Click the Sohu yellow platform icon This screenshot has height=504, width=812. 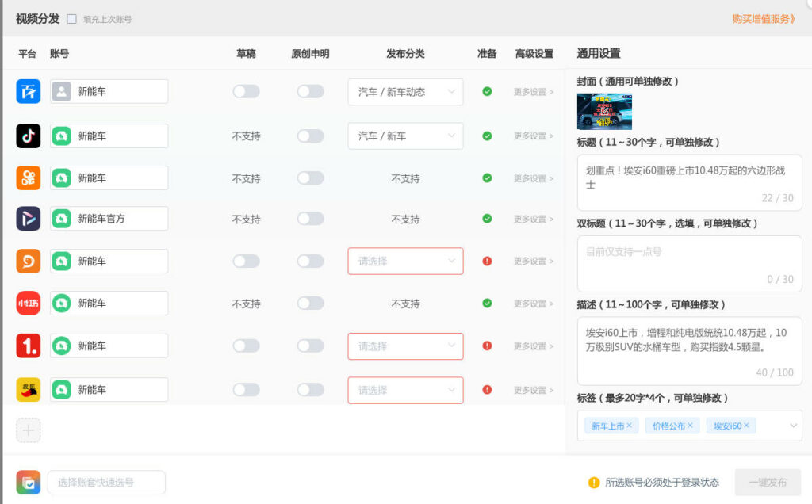click(29, 389)
